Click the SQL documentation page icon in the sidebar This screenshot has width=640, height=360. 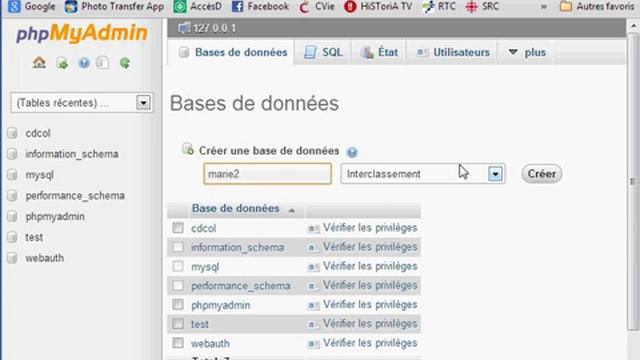point(102,63)
